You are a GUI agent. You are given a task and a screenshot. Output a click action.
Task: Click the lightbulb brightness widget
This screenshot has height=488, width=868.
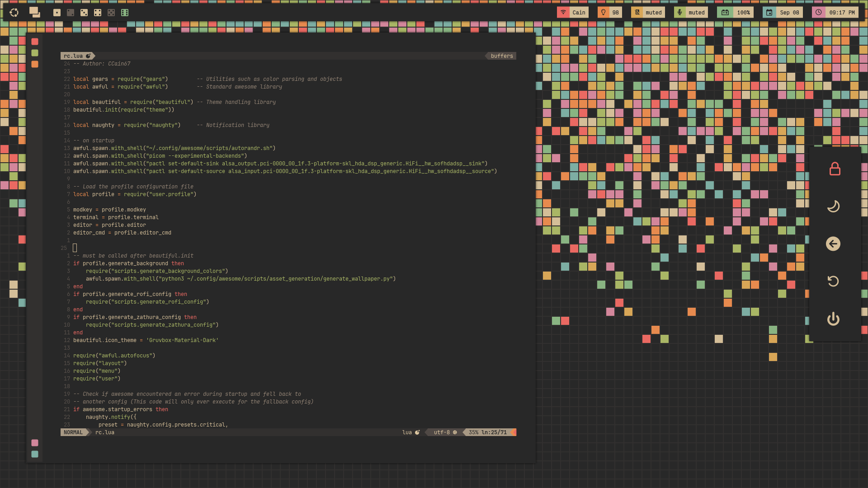coord(609,13)
